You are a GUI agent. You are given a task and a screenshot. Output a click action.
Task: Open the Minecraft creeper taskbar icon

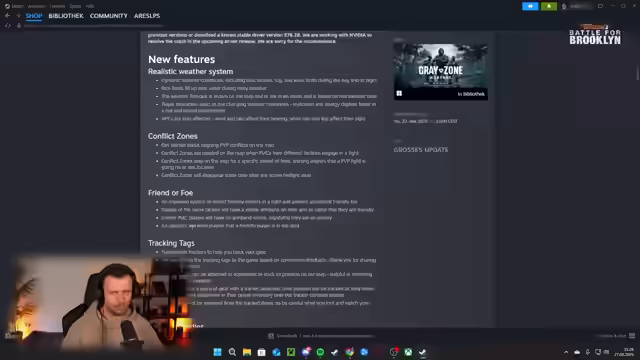(291, 352)
